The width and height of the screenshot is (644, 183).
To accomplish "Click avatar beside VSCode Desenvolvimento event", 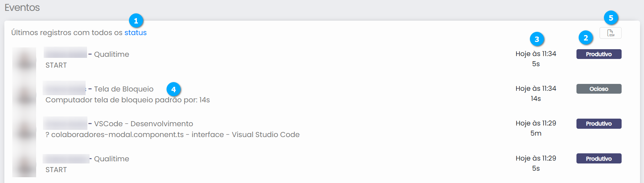I will click(x=24, y=129).
